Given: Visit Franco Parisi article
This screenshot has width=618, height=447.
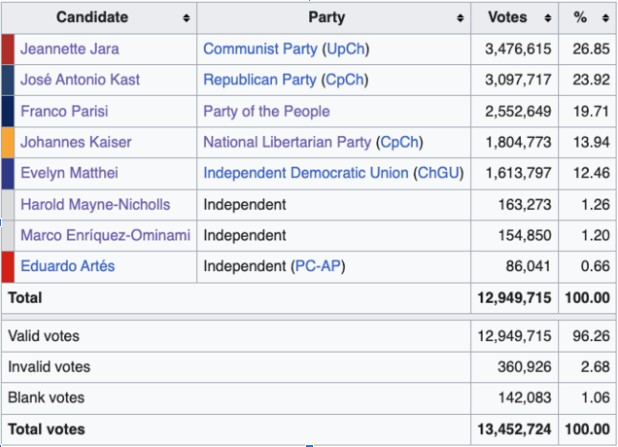Looking at the screenshot, I should point(66,111).
